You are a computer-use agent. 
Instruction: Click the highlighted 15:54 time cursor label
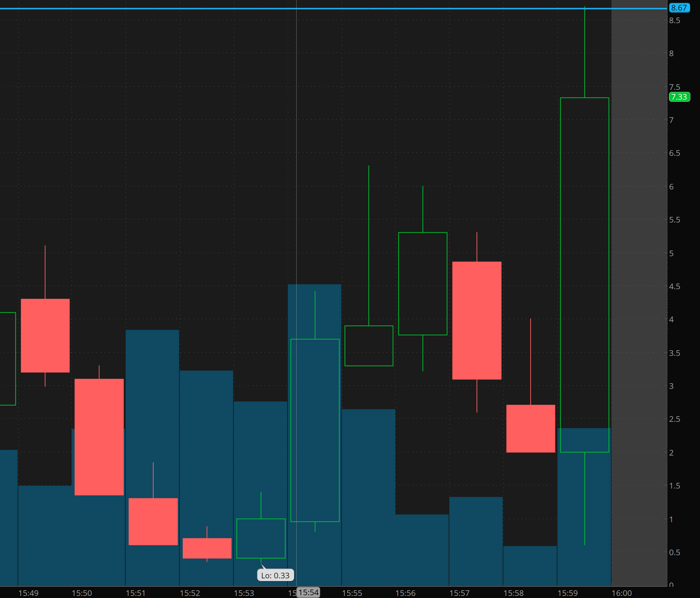(x=308, y=592)
